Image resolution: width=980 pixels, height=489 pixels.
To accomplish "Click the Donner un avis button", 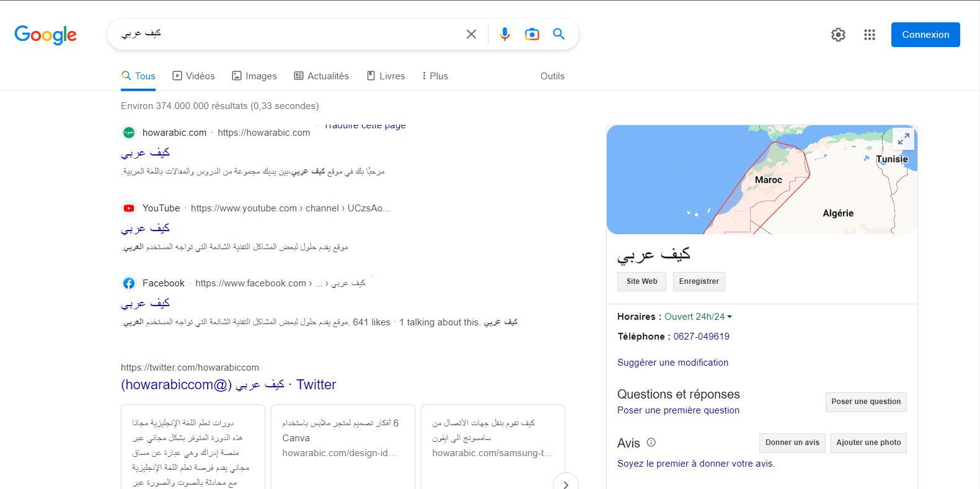I will [792, 443].
